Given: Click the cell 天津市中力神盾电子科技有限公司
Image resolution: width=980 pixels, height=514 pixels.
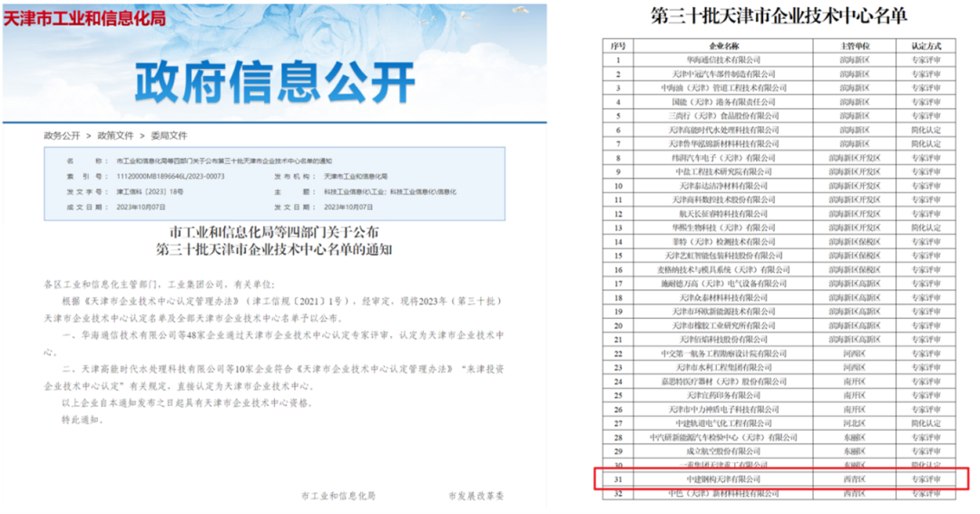Looking at the screenshot, I should (723, 410).
